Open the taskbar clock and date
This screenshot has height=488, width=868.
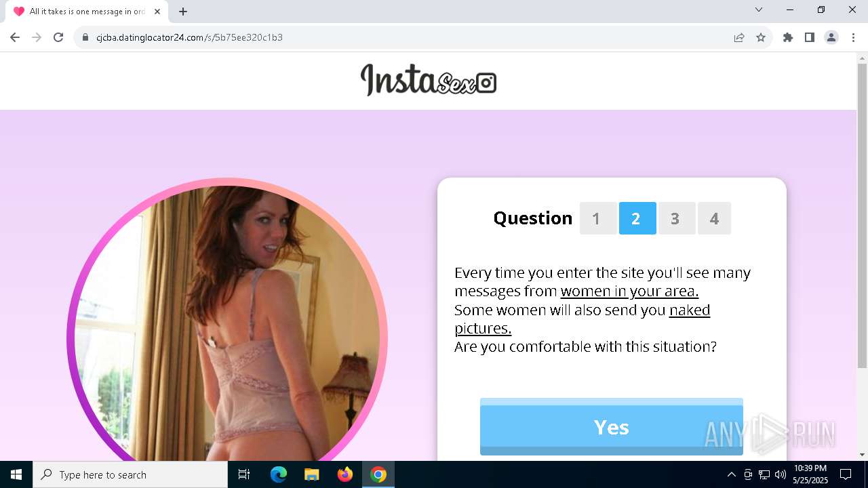point(810,474)
